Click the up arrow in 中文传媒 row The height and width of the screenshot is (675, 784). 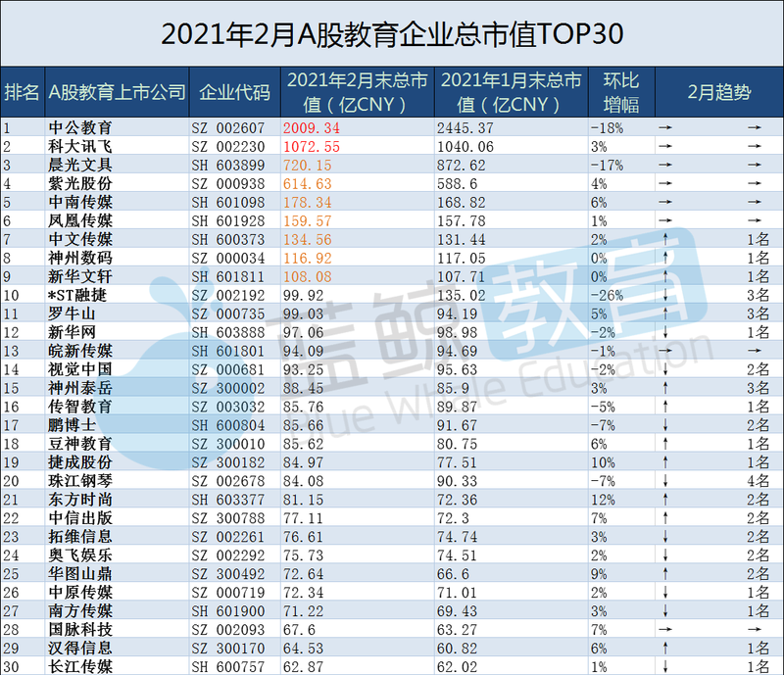(665, 239)
